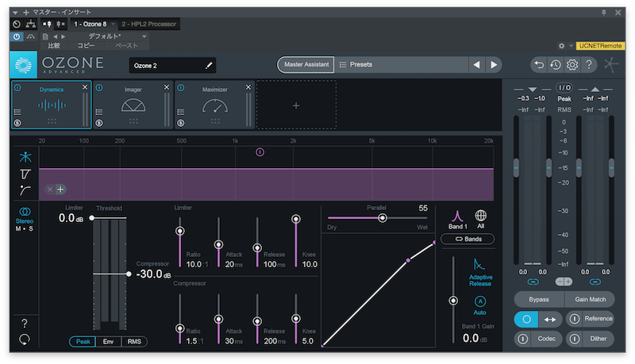Click the yellow UCNETRemote label
The width and height of the screenshot is (635, 364).
pyautogui.click(x=600, y=46)
